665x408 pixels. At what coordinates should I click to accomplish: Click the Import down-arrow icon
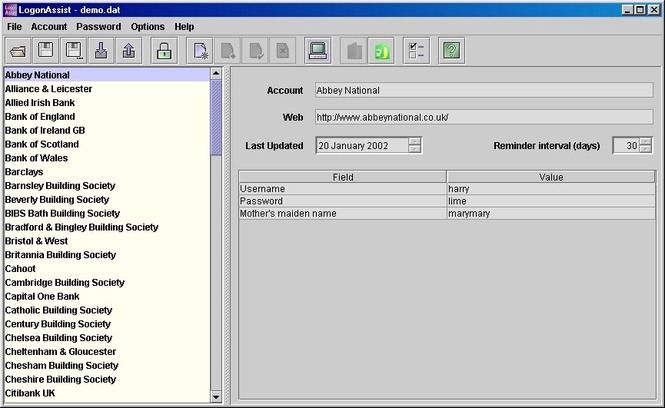101,51
